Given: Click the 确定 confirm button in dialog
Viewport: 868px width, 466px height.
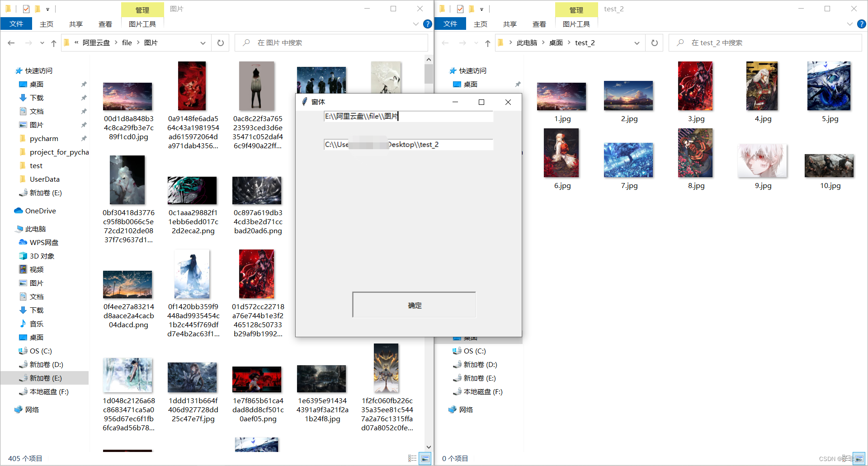Looking at the screenshot, I should (414, 305).
